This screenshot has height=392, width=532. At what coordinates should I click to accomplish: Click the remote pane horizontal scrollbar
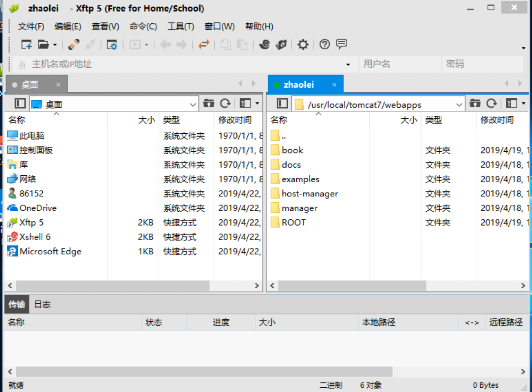pyautogui.click(x=352, y=285)
